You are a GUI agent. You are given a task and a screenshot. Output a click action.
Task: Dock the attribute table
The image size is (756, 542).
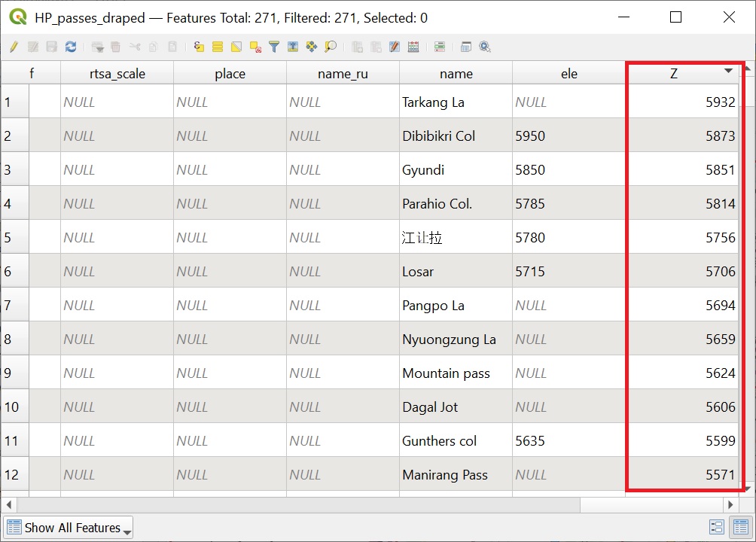coord(466,47)
